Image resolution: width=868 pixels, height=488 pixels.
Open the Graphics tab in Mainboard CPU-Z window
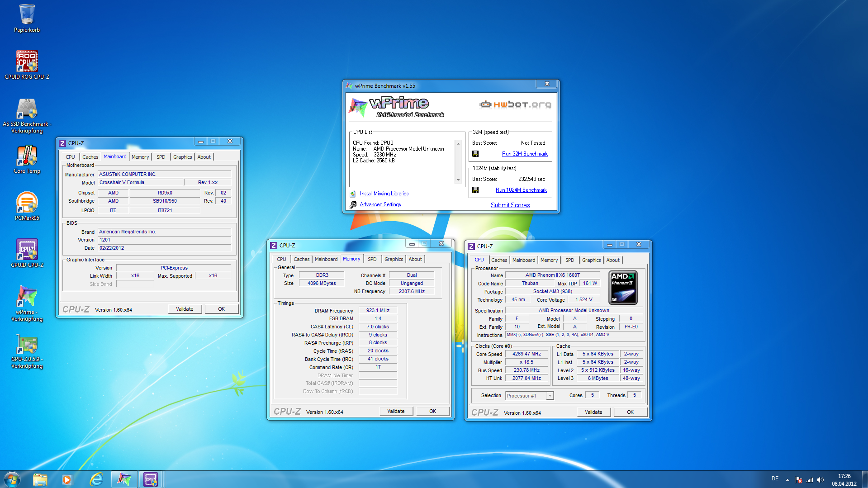tap(183, 157)
